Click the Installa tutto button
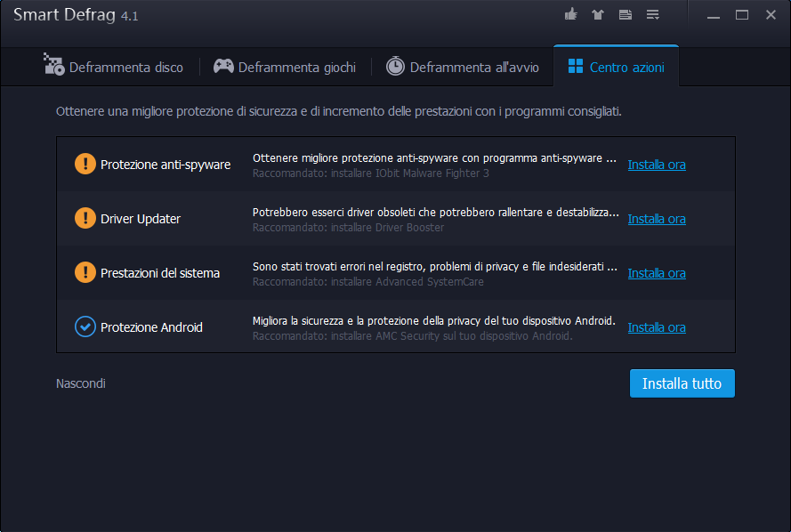Viewport: 791px width, 532px height. tap(682, 383)
